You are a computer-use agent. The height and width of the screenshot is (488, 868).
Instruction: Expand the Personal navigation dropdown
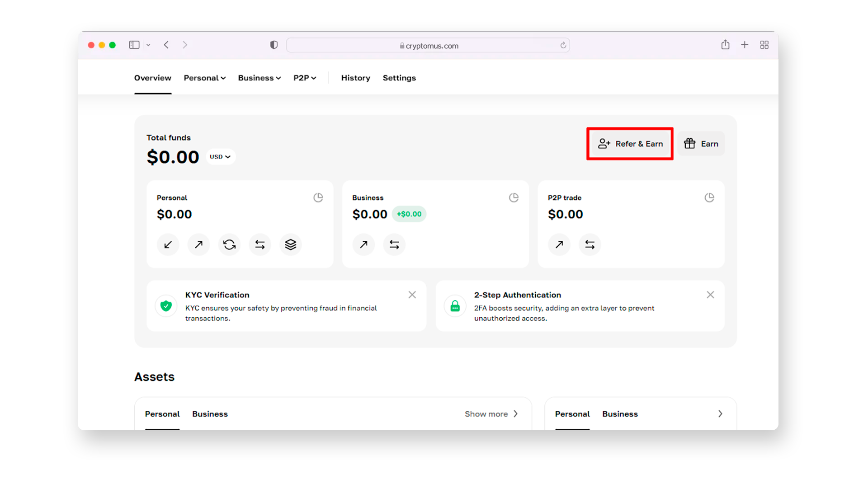(204, 78)
